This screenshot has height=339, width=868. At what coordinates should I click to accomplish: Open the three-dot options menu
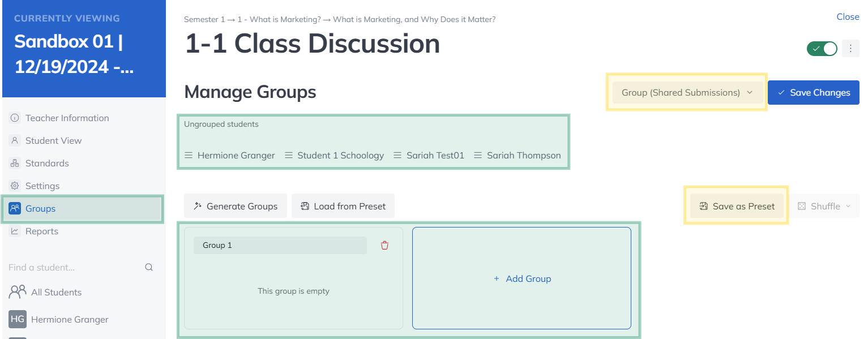pos(850,49)
